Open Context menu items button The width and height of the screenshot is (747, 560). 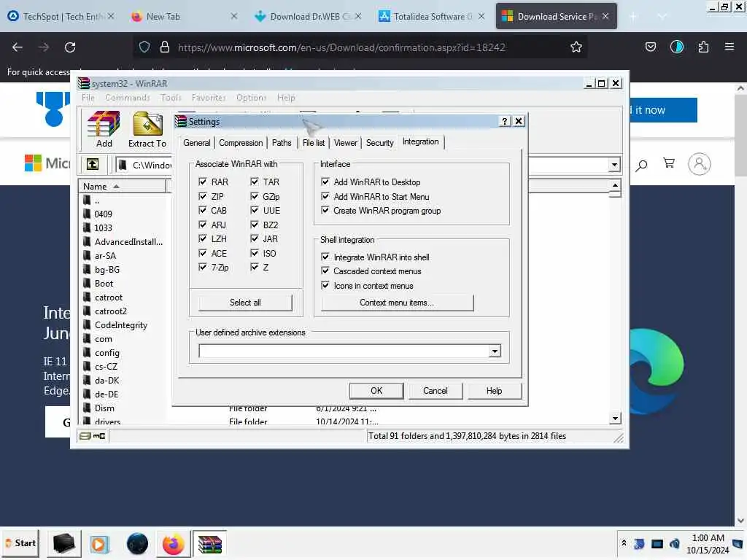coord(397,303)
